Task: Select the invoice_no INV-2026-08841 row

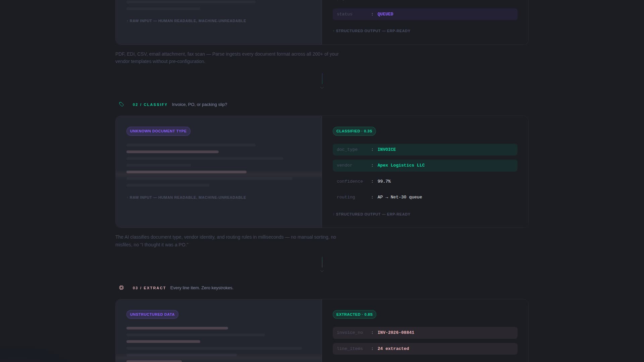Action: (x=425, y=333)
